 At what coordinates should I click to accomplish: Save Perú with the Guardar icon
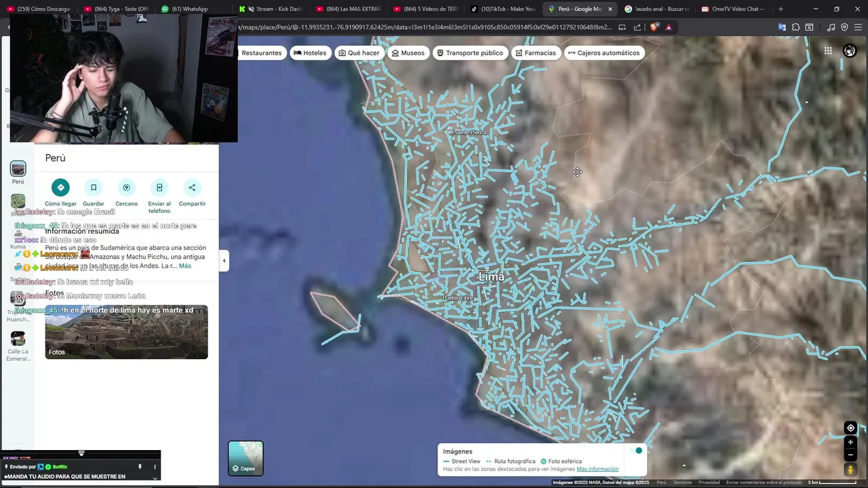[94, 188]
